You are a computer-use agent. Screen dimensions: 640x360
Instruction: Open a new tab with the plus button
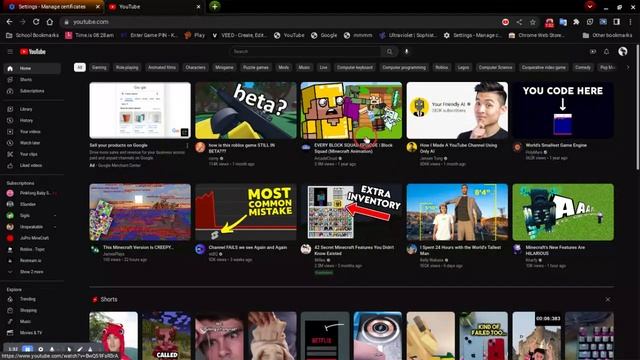215,6
